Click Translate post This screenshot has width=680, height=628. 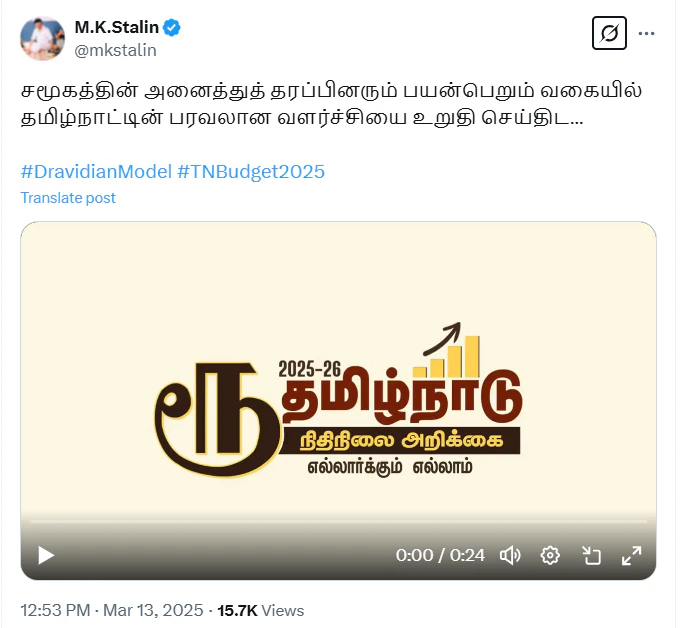tap(68, 198)
